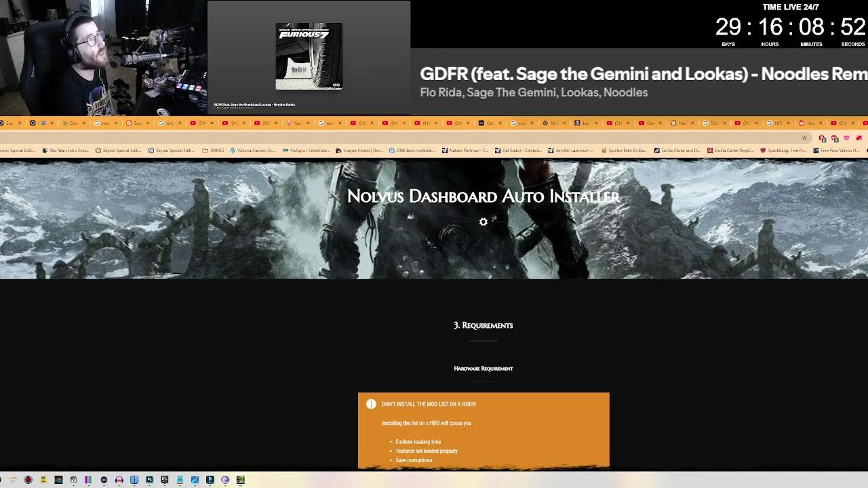Switch to the "You" browser tab
The height and width of the screenshot is (488, 868).
point(297,123)
